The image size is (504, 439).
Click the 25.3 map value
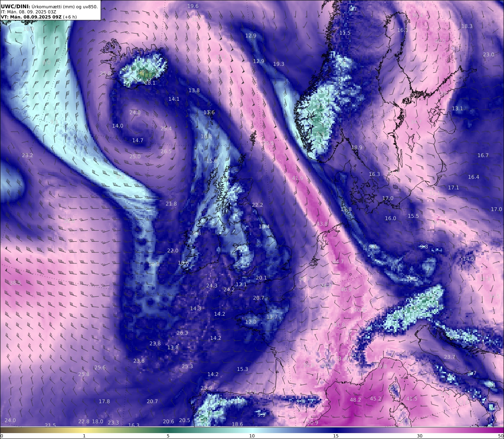click(x=187, y=366)
